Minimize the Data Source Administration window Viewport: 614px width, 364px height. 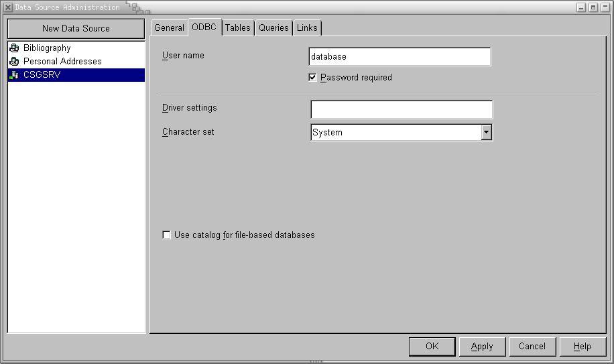pyautogui.click(x=582, y=7)
